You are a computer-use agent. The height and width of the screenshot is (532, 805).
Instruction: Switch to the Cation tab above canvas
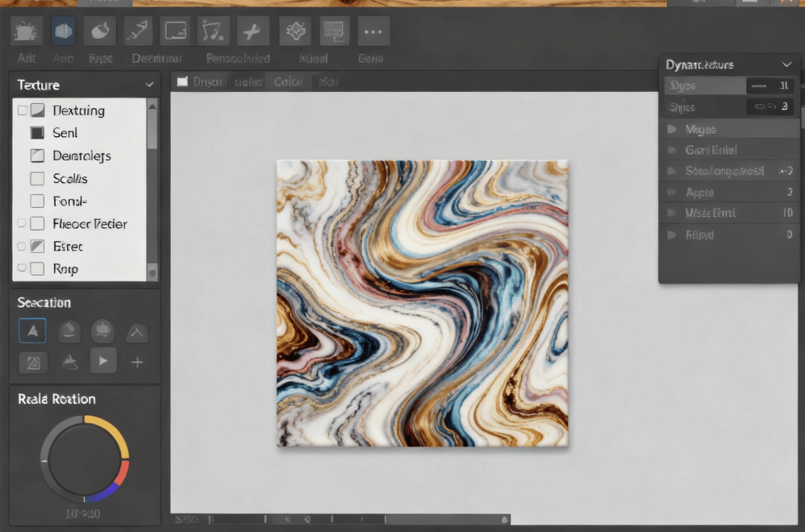point(288,81)
